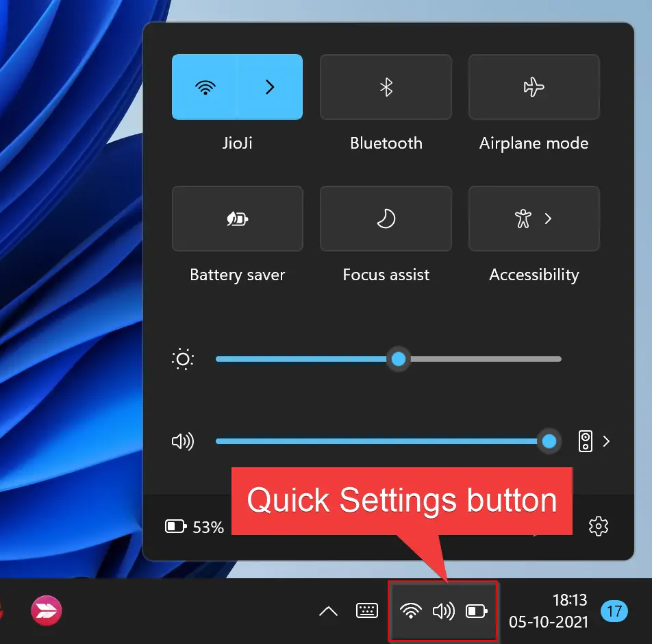Click the speaker icon in system tray

444,610
